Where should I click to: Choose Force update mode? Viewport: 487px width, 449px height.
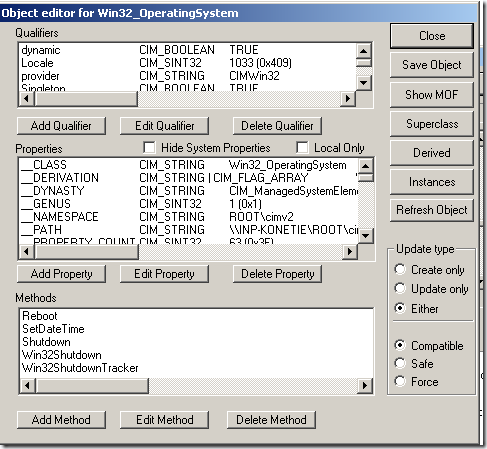400,381
